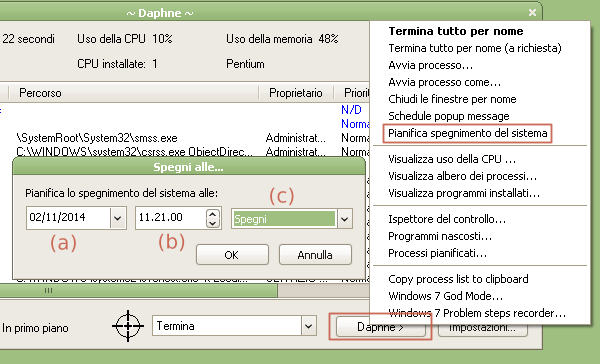Open the Spegni action dropdown arrow
Screen dimensions: 600x364
pyautogui.click(x=344, y=219)
